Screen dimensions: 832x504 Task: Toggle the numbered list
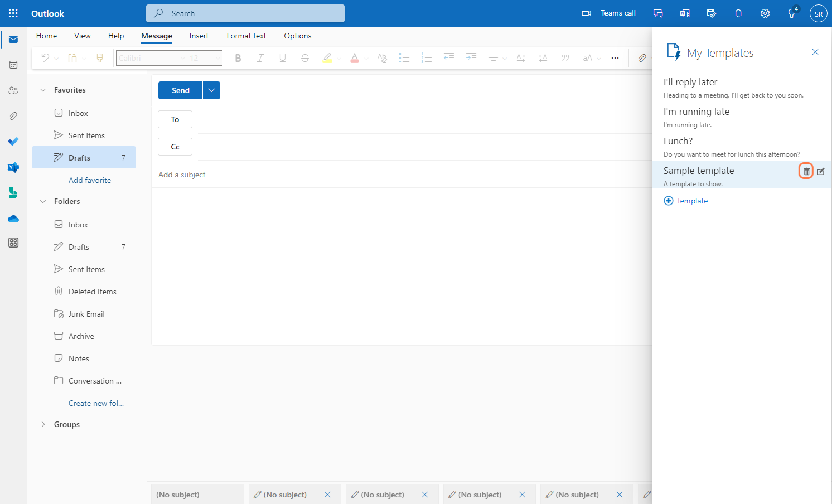427,58
